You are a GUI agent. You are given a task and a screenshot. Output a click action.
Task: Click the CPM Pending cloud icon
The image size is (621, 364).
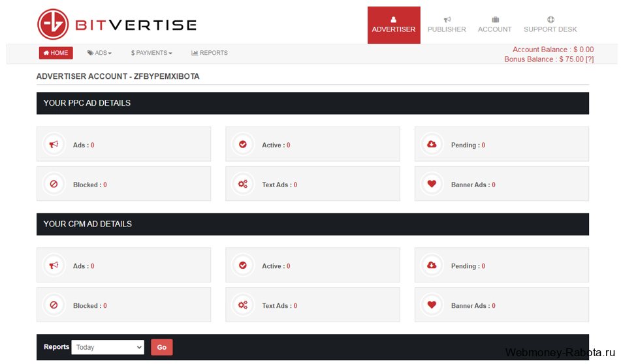click(432, 265)
